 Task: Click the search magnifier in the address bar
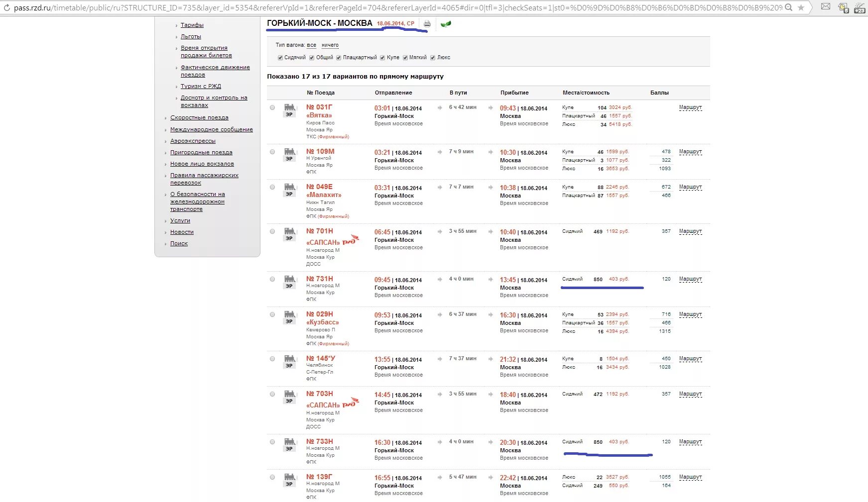[788, 7]
